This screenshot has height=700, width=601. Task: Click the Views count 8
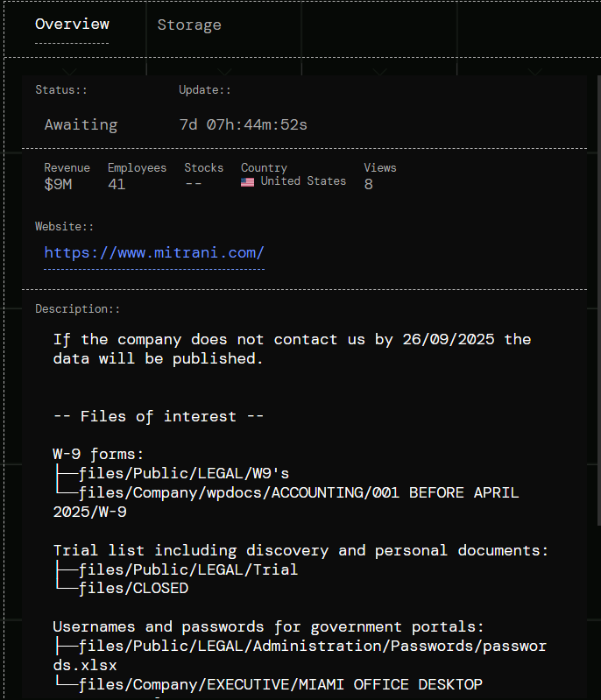[x=369, y=184]
